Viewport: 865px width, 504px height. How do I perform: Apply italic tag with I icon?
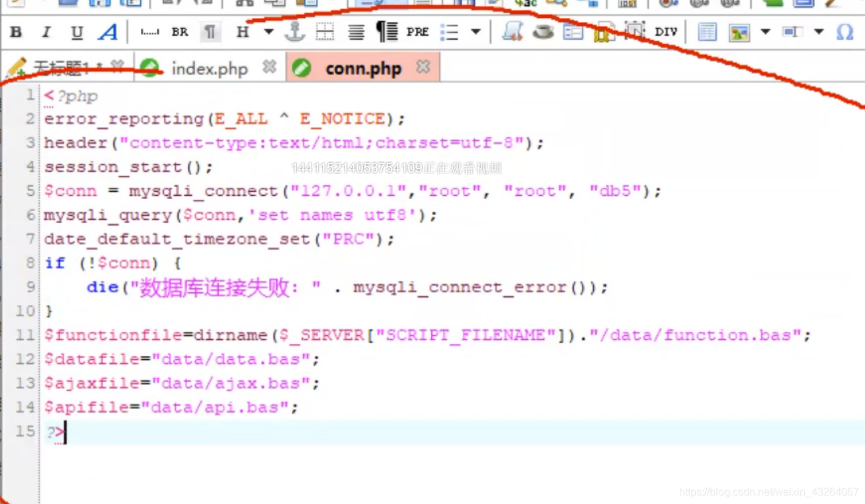click(x=46, y=32)
